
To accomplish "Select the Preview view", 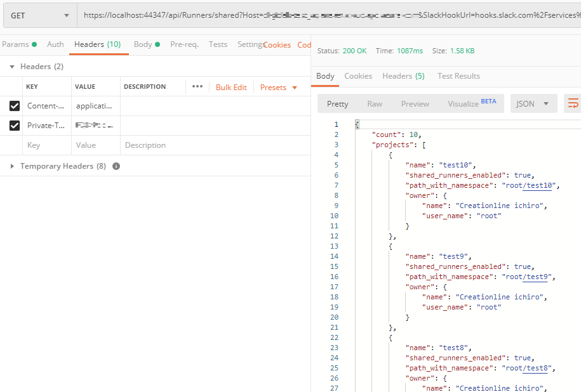I will 415,103.
